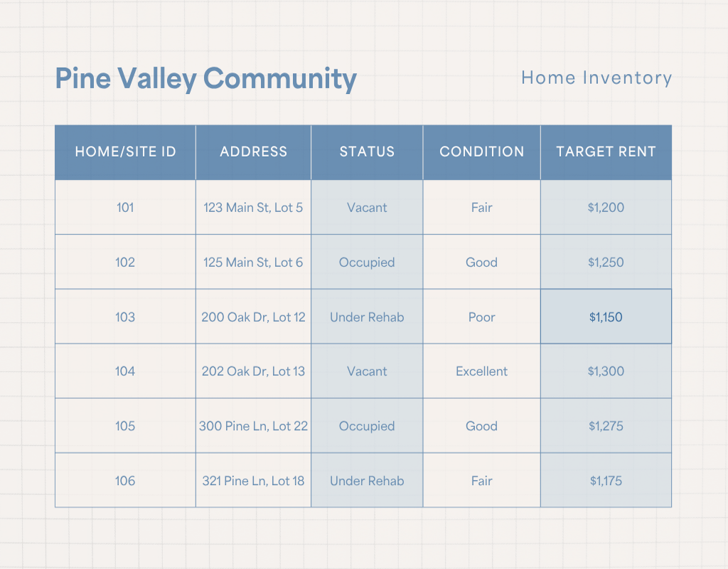
Task: Select the STATUS column header
Action: click(367, 152)
